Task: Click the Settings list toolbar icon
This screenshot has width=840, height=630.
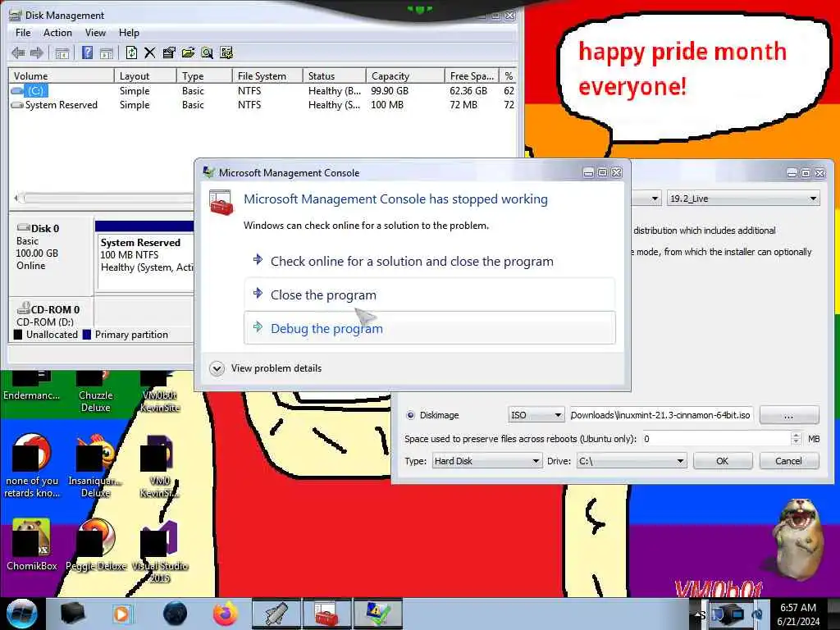Action: coord(226,52)
